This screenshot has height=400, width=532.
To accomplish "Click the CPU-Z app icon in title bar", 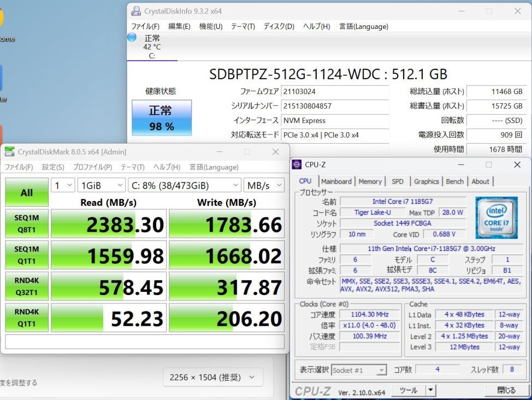I will coord(297,164).
